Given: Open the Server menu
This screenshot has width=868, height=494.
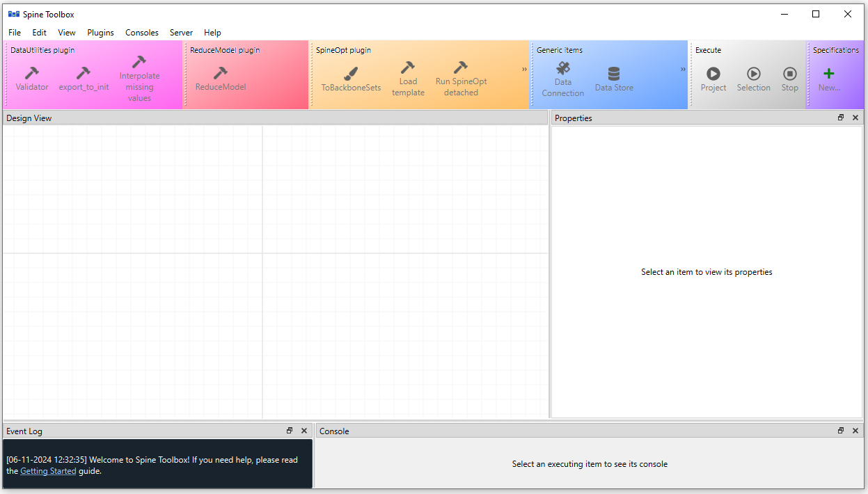Looking at the screenshot, I should point(182,33).
